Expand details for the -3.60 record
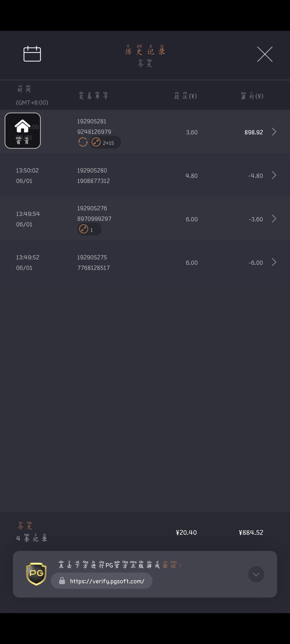This screenshot has width=290, height=644. (x=274, y=219)
